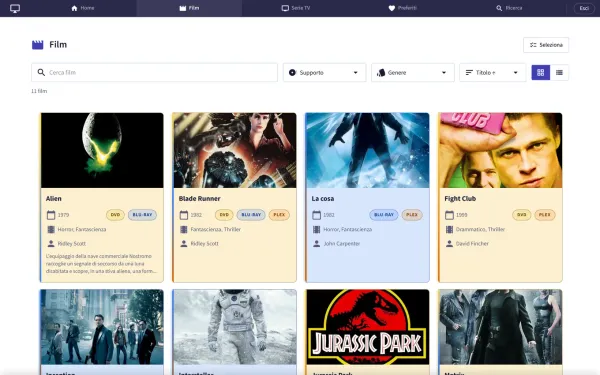Click the La cosa title
Viewport: 600px width, 375px height.
tap(323, 199)
